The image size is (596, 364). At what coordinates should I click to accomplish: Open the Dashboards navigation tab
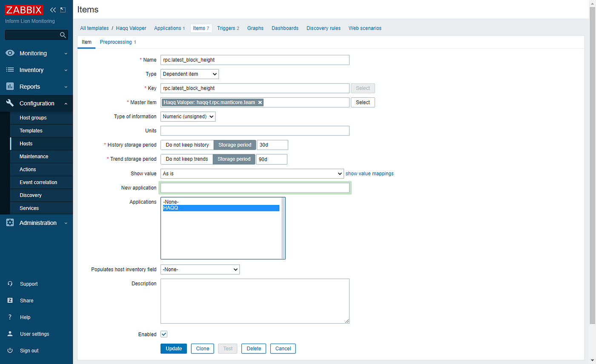coord(285,28)
